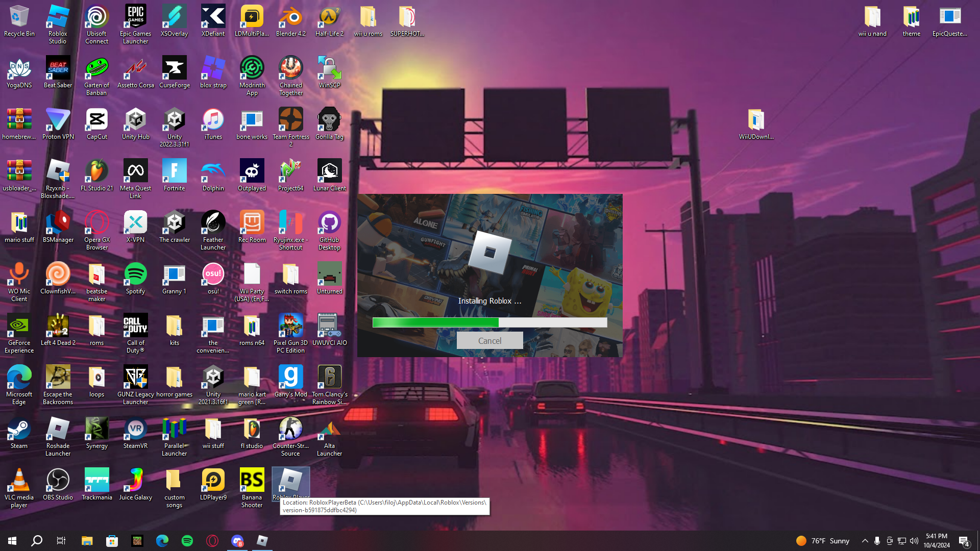The width and height of the screenshot is (980, 551).
Task: Select the iTunes desktop shortcut
Action: (x=213, y=124)
